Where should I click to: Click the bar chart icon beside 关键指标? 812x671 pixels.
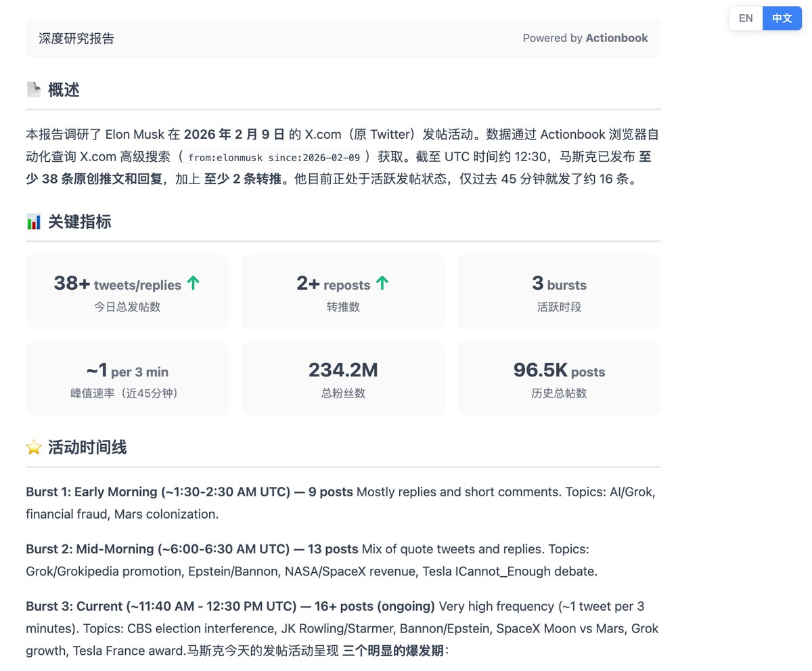[x=33, y=221]
